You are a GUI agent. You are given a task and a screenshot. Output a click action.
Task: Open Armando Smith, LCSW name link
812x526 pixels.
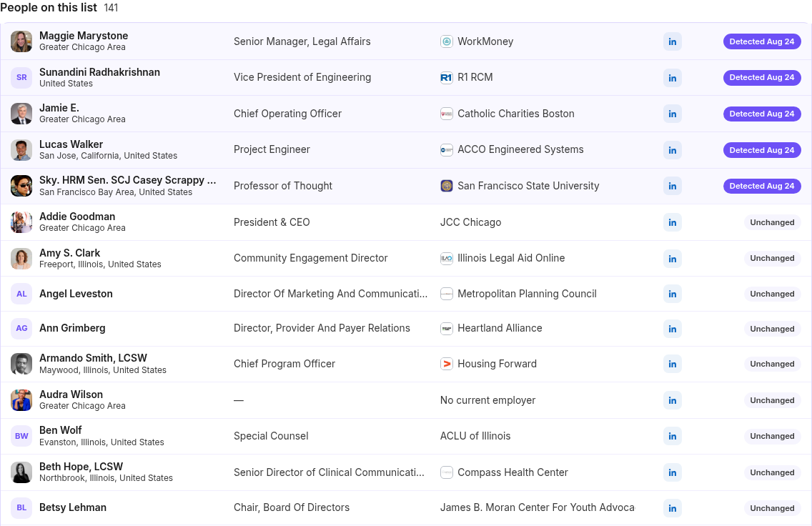tap(93, 358)
